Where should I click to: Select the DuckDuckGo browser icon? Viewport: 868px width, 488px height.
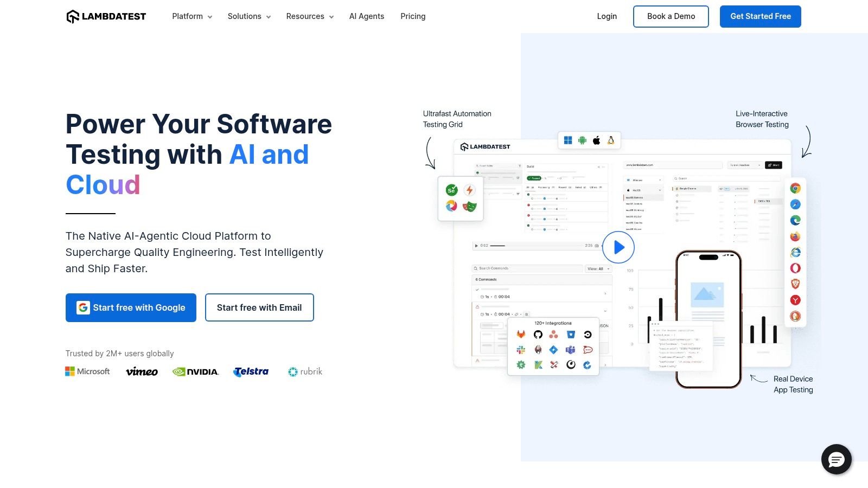[795, 316]
